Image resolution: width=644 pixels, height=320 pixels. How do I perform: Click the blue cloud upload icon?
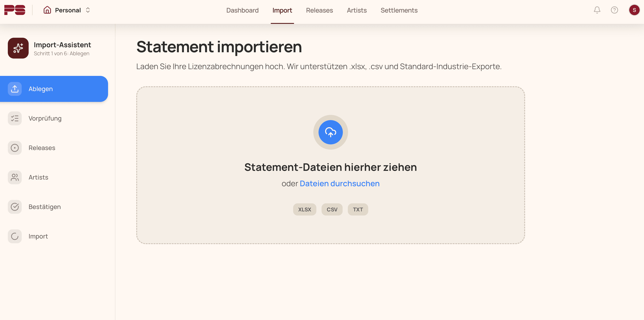(x=330, y=132)
